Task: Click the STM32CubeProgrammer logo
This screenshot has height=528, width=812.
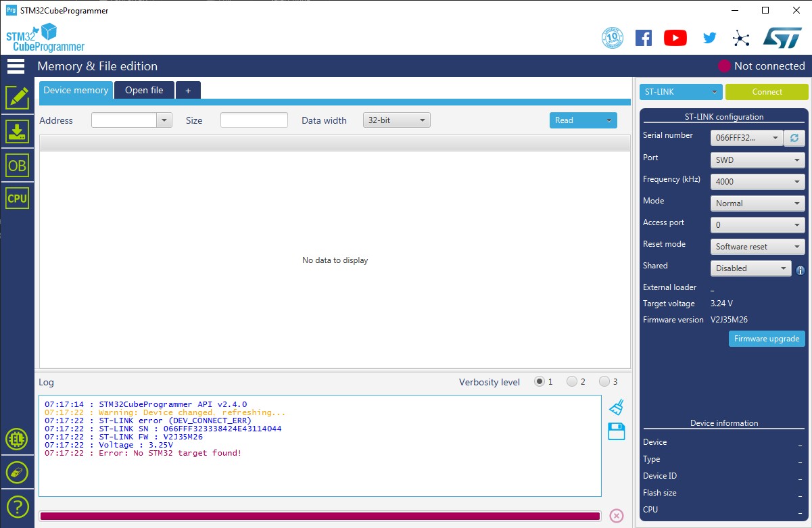Action: coord(45,38)
